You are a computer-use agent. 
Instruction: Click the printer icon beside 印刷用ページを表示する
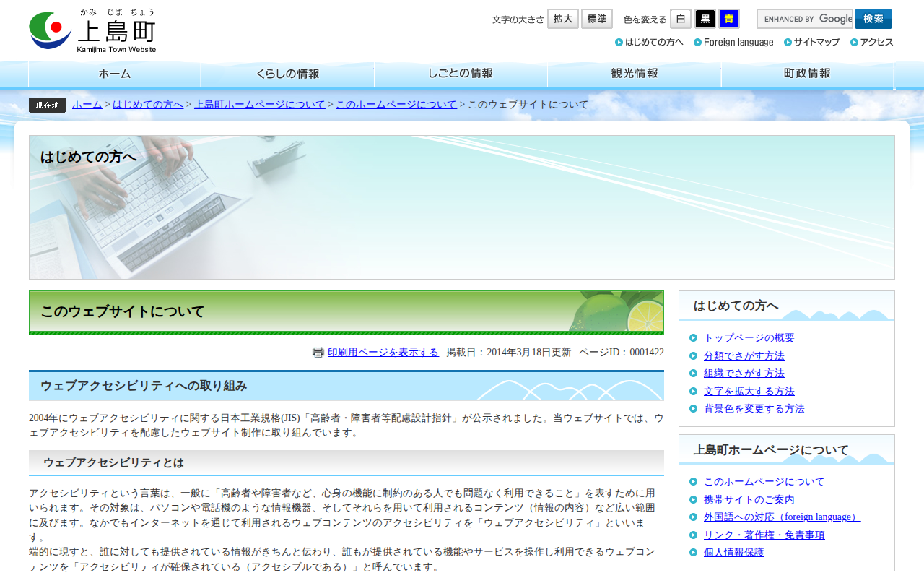(x=318, y=353)
